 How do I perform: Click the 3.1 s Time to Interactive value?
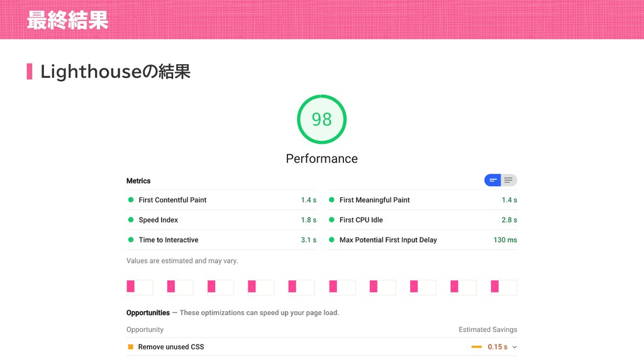pyautogui.click(x=308, y=239)
